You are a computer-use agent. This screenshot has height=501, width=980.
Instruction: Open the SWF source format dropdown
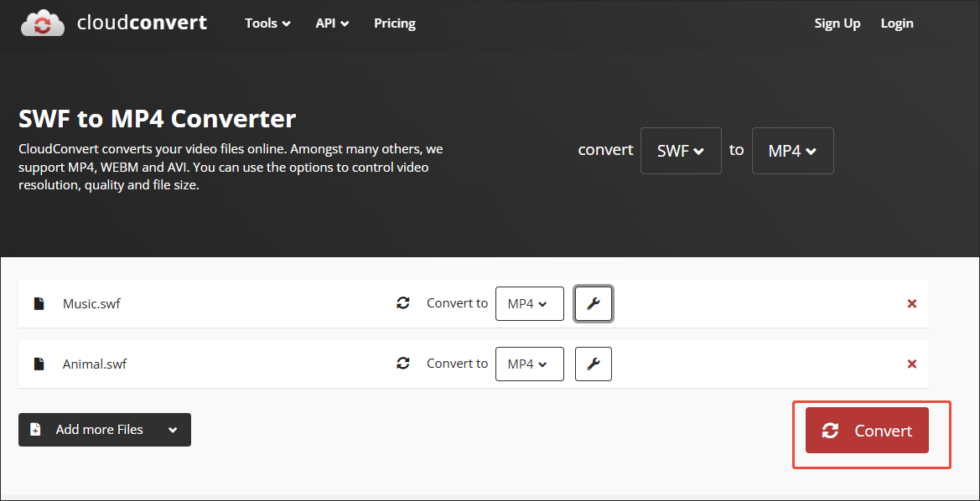click(x=681, y=151)
